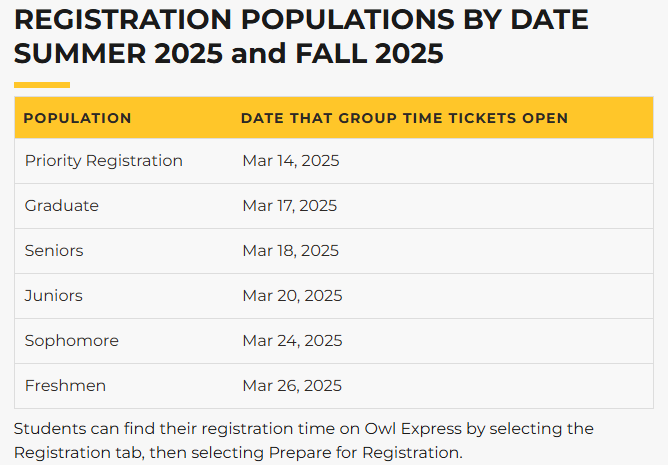The height and width of the screenshot is (465, 668).
Task: Select the Graduate population cell
Action: pos(62,206)
